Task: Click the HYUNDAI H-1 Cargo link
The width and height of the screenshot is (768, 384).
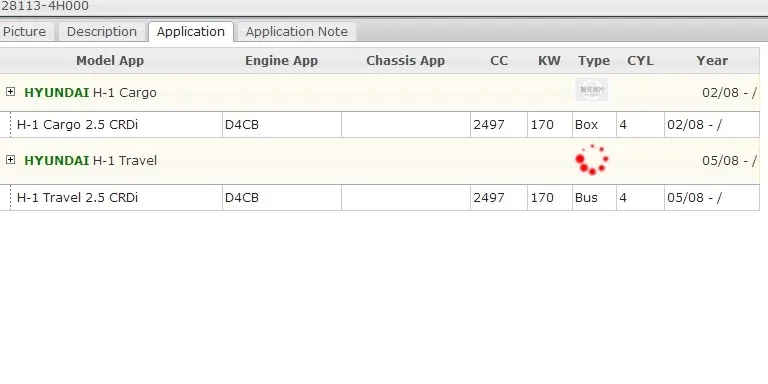Action: pyautogui.click(x=90, y=93)
